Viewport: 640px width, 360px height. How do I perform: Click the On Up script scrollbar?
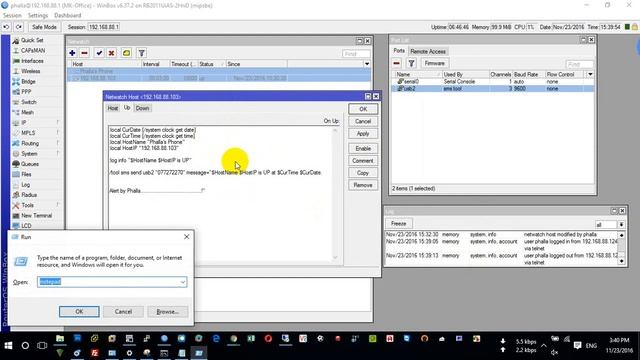335,194
